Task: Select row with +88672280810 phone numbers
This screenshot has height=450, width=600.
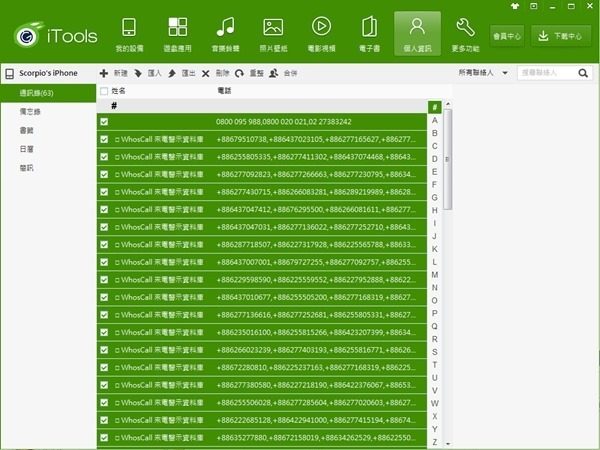Action: tap(262, 367)
